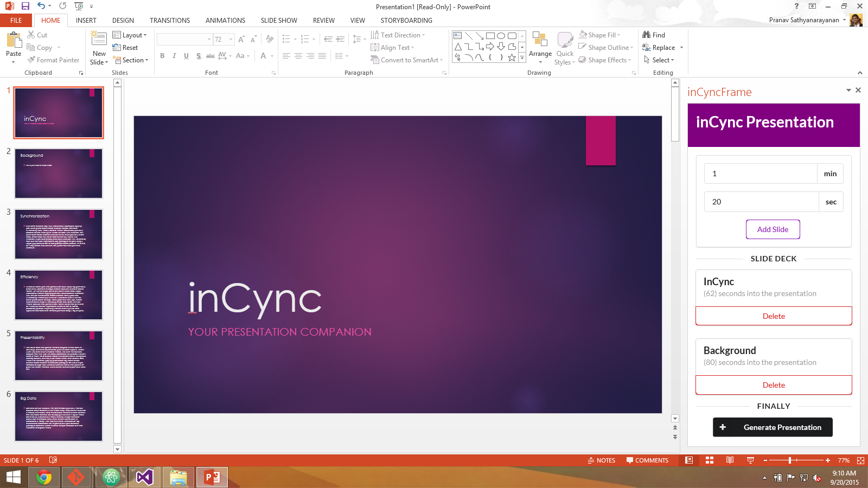The height and width of the screenshot is (488, 868).
Task: Toggle Bold formatting
Action: 162,56
